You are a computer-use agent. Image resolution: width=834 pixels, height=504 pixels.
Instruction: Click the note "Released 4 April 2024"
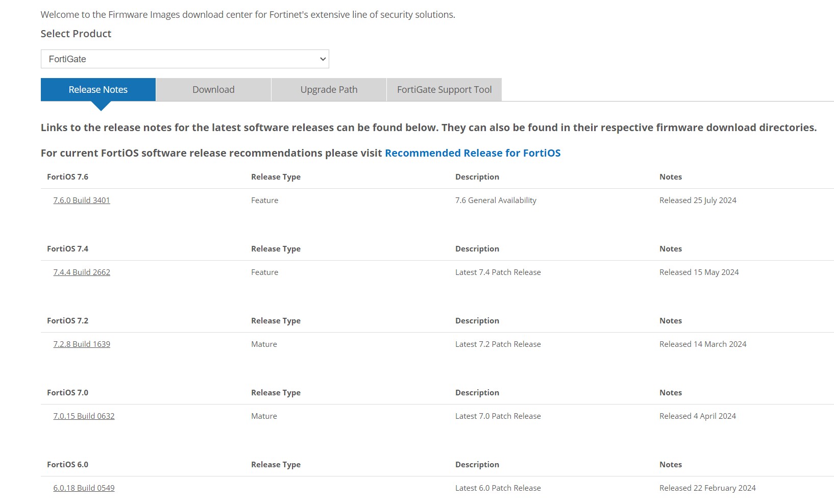point(698,416)
